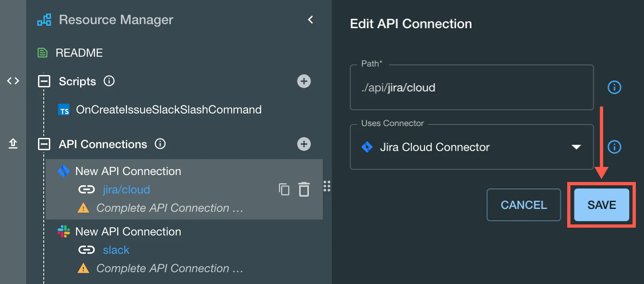The image size is (644, 284).
Task: Delete the jira/cloud API connection
Action: 304,189
